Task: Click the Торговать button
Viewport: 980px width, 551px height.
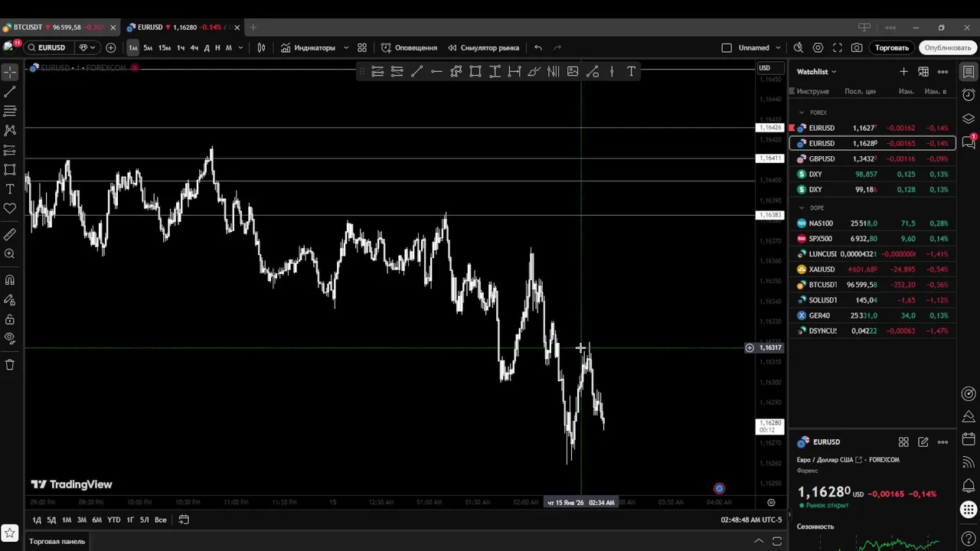Action: point(892,47)
